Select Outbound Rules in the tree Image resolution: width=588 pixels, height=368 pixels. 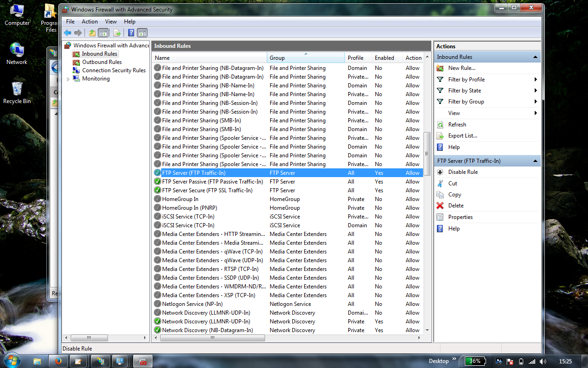coord(102,62)
